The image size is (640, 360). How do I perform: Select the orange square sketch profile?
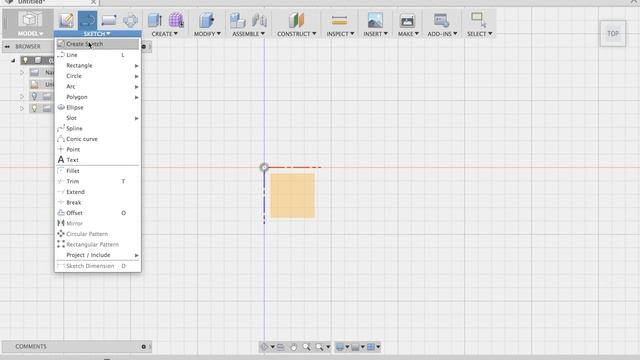click(292, 196)
